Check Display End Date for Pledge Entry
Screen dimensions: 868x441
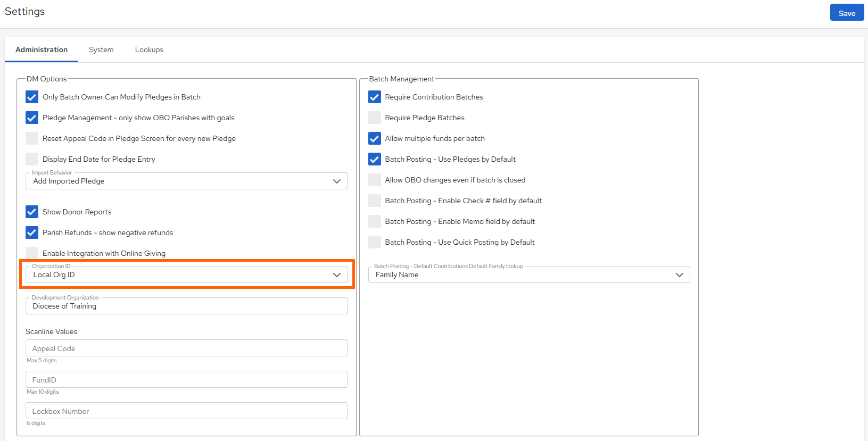[x=32, y=159]
